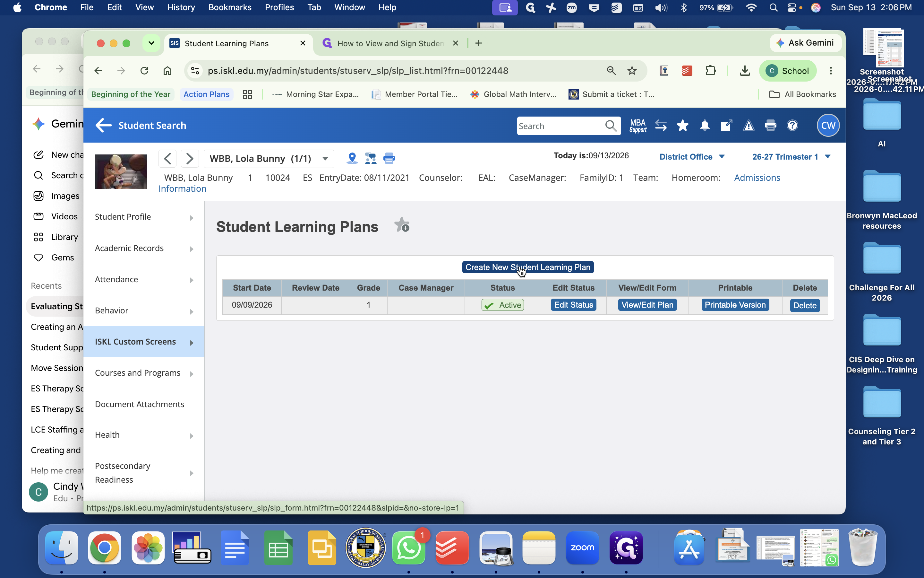The width and height of the screenshot is (924, 578).
Task: Open Finder from the Dock
Action: click(62, 547)
